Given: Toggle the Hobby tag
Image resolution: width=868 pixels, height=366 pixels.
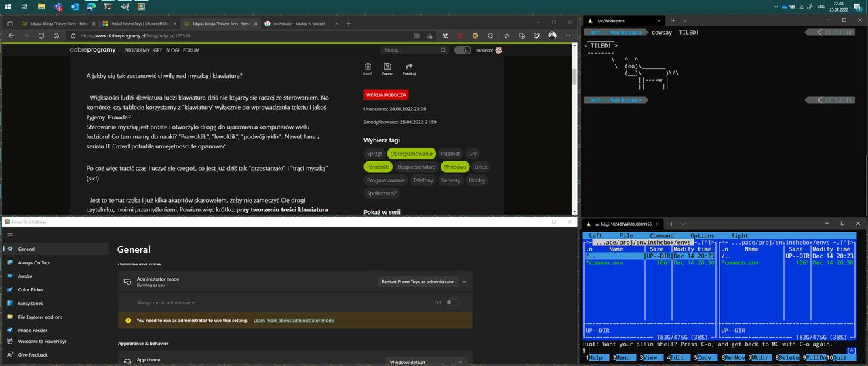Looking at the screenshot, I should point(477,180).
